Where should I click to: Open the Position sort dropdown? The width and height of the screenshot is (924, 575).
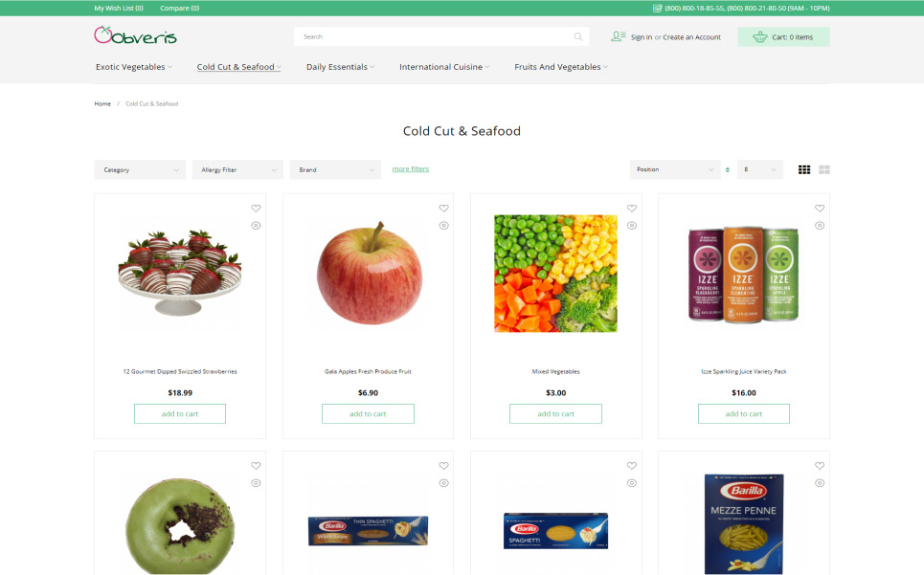pos(675,169)
